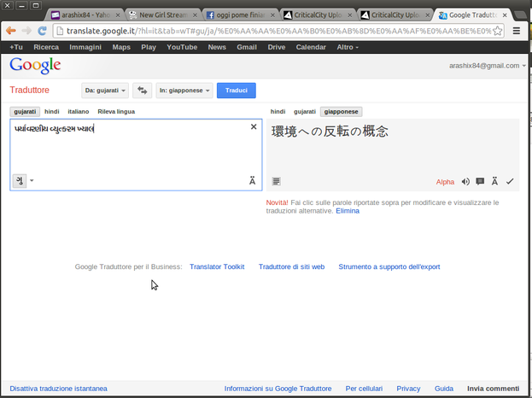Open Traduttore di siti web link
The width and height of the screenshot is (532, 398).
tap(291, 266)
